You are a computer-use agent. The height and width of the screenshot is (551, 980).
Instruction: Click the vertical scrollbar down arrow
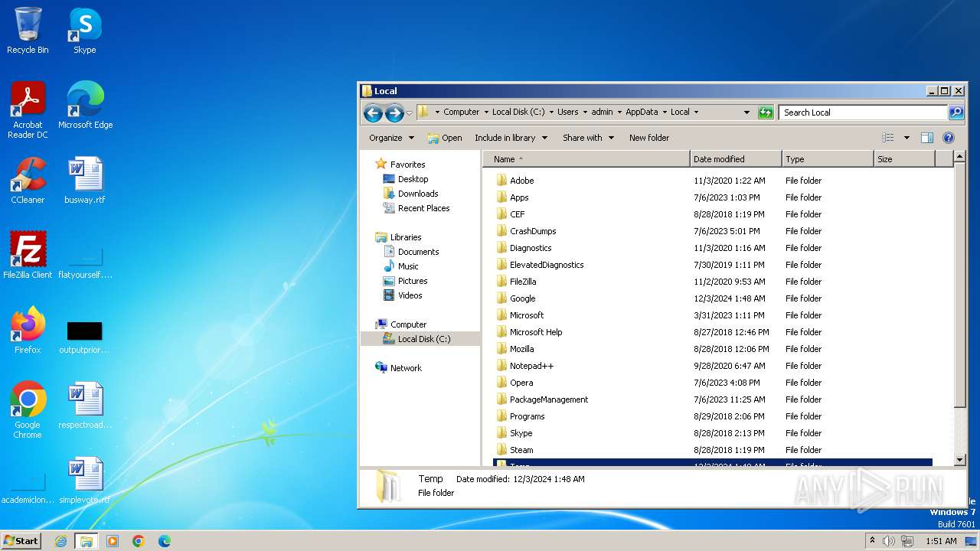click(960, 460)
